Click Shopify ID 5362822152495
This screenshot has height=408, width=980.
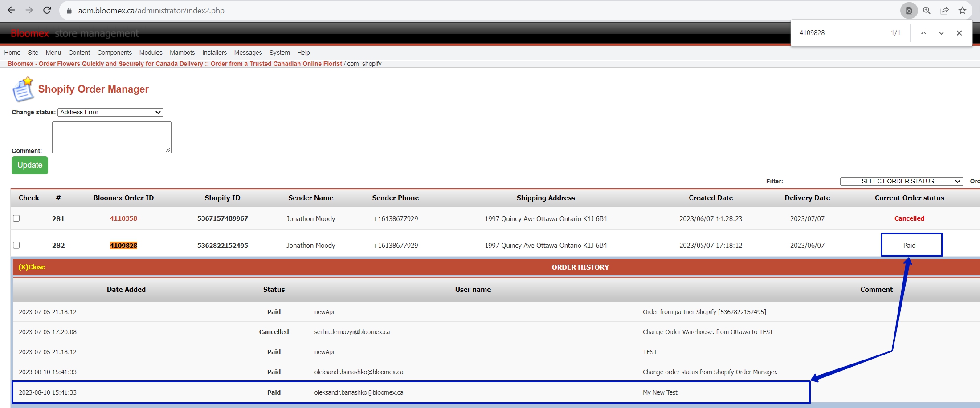coord(223,245)
